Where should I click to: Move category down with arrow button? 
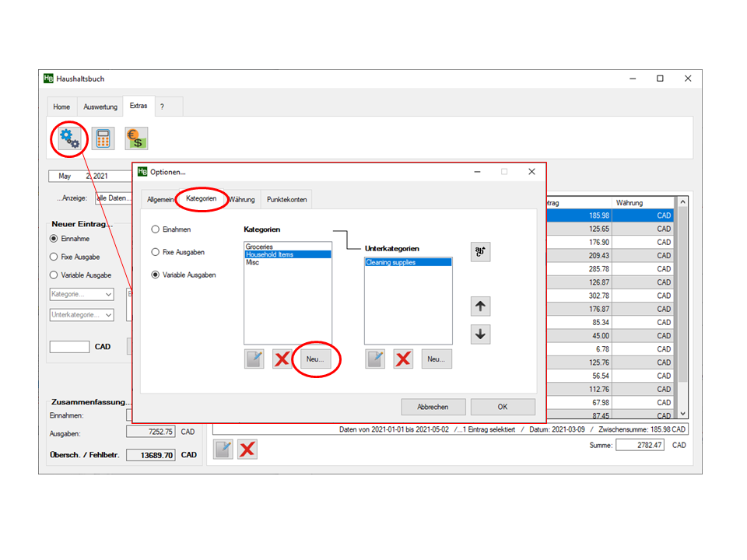(x=481, y=334)
